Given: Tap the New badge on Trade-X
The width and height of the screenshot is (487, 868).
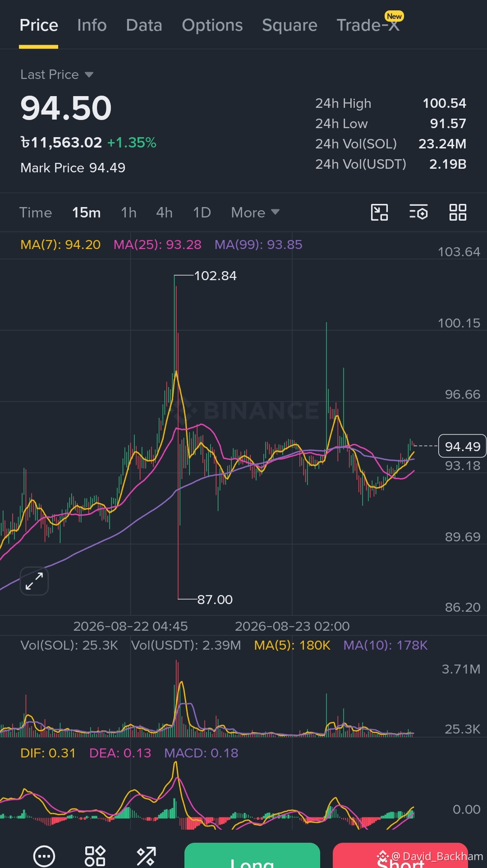Looking at the screenshot, I should pos(394,16).
